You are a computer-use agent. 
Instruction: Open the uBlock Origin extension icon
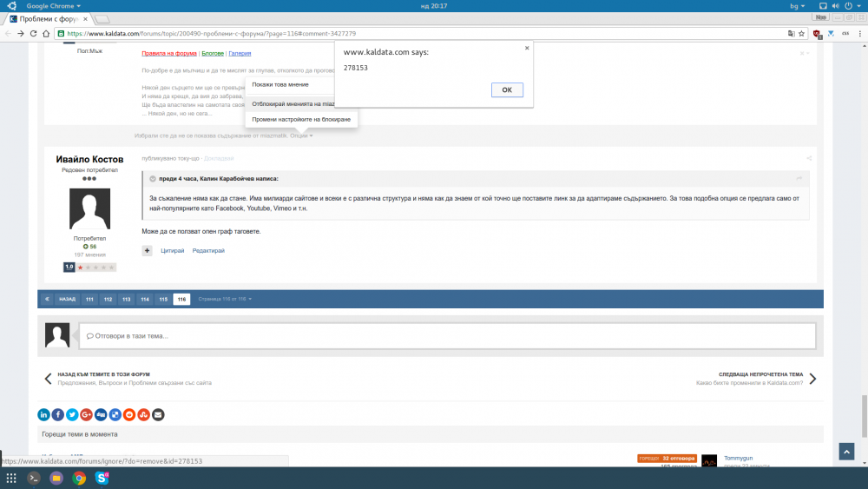pyautogui.click(x=817, y=34)
